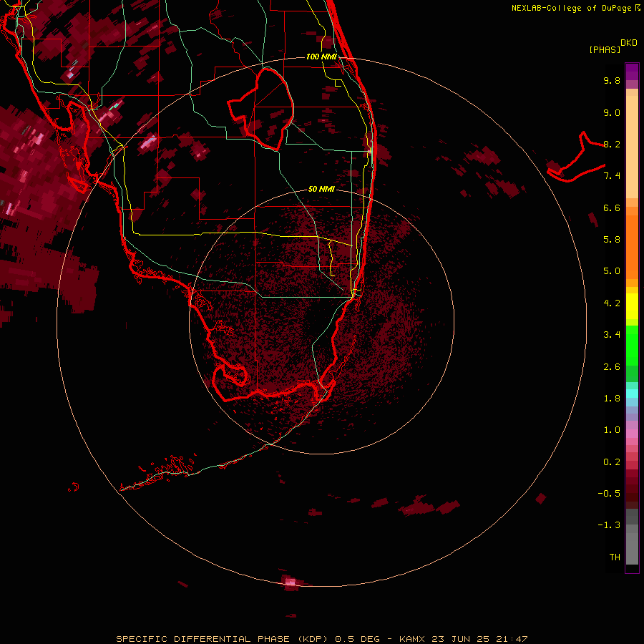The image size is (644, 644).
Task: Click the 2.6 value on the color scale
Action: point(612,367)
